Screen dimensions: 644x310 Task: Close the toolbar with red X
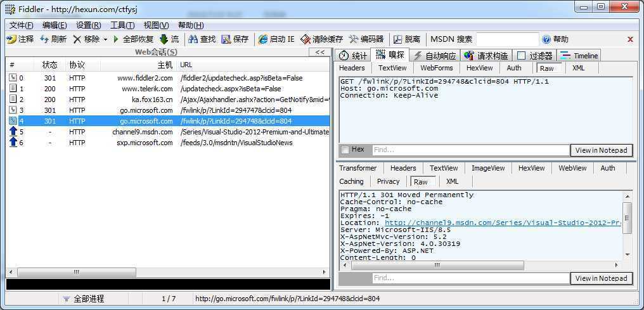point(631,39)
